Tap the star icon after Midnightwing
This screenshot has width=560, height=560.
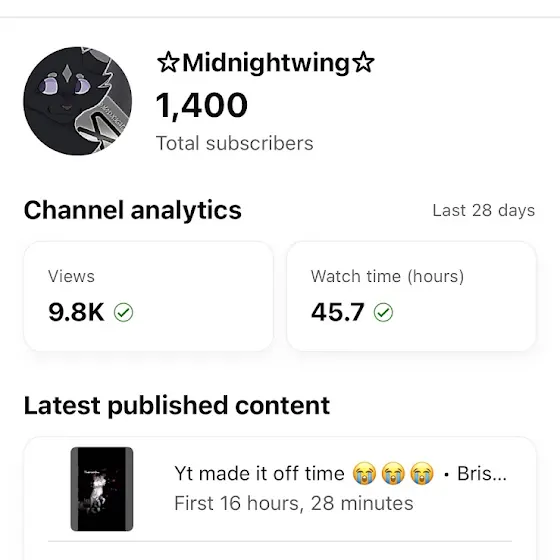point(363,62)
